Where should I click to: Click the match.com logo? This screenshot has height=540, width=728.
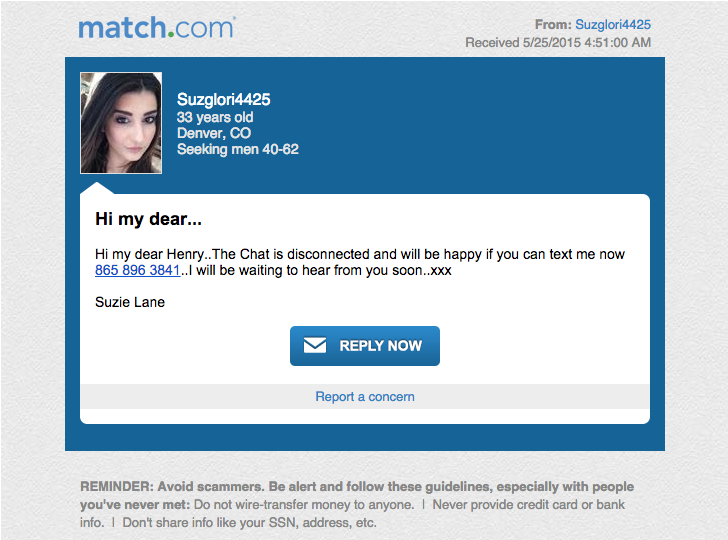click(157, 28)
